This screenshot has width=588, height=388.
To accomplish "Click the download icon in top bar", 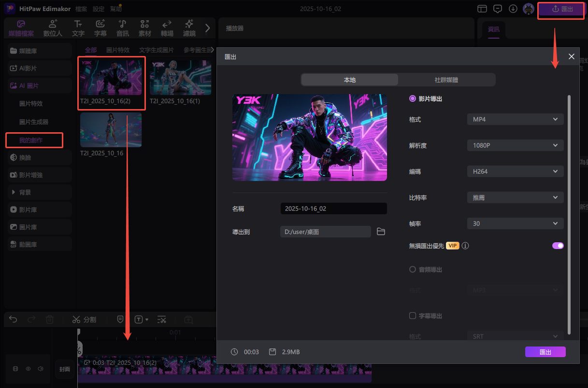I will click(513, 9).
